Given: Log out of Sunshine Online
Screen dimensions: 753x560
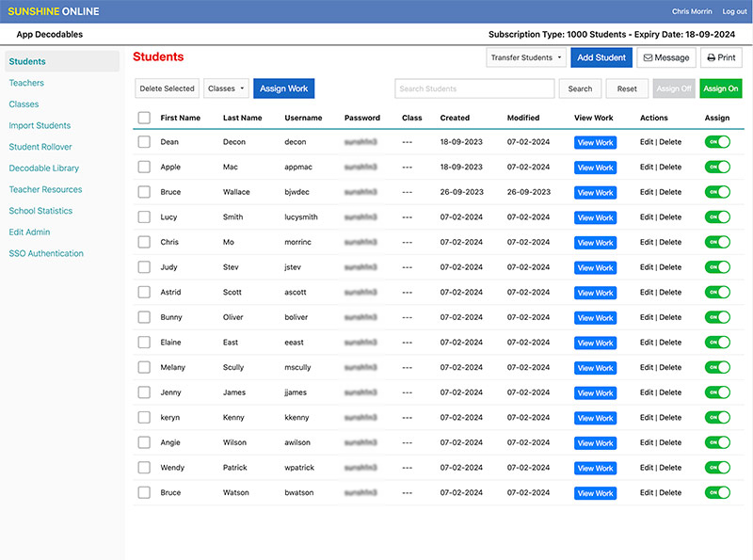Looking at the screenshot, I should (734, 11).
